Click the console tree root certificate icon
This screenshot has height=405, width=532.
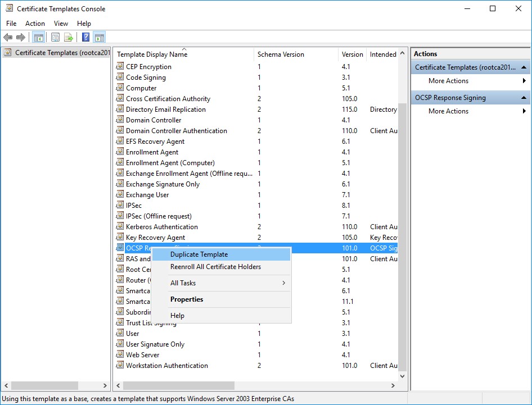point(8,53)
